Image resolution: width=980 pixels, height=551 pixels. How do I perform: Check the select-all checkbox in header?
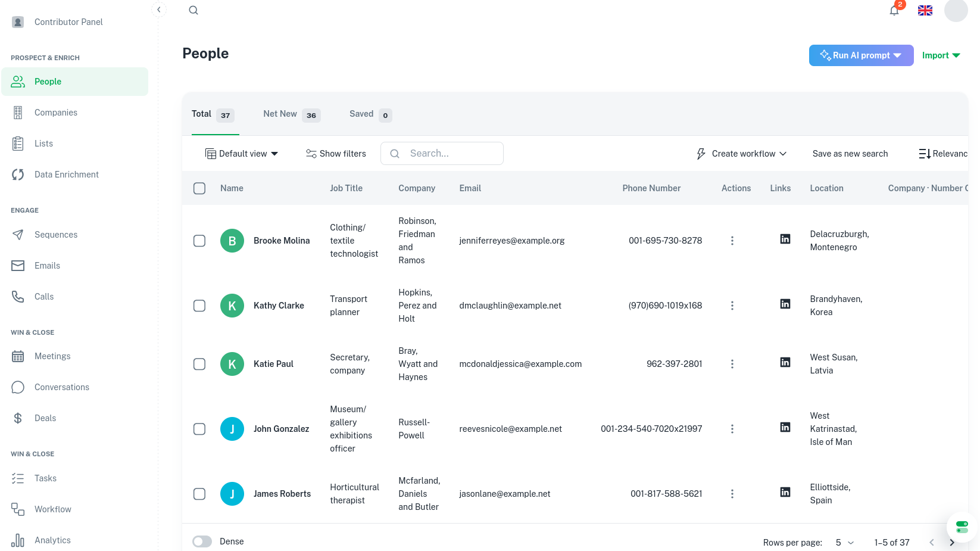click(199, 188)
